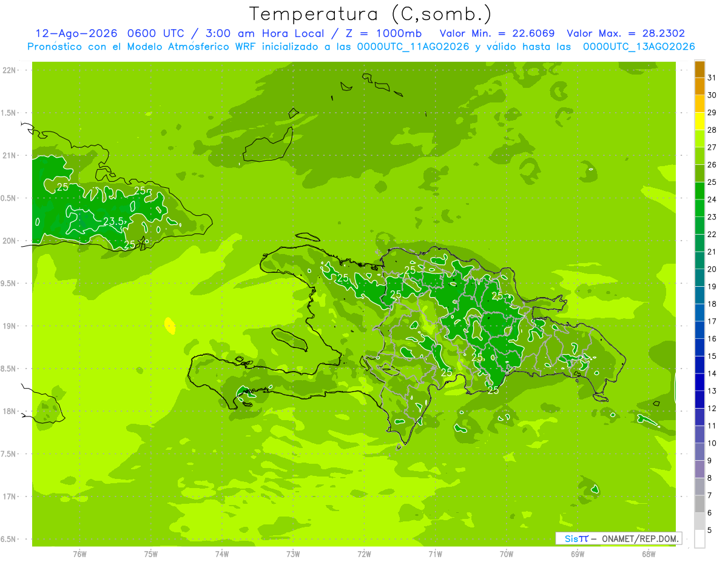Click the '19N' latitude label
Viewport: 728px width, 562px height.
(x=10, y=326)
